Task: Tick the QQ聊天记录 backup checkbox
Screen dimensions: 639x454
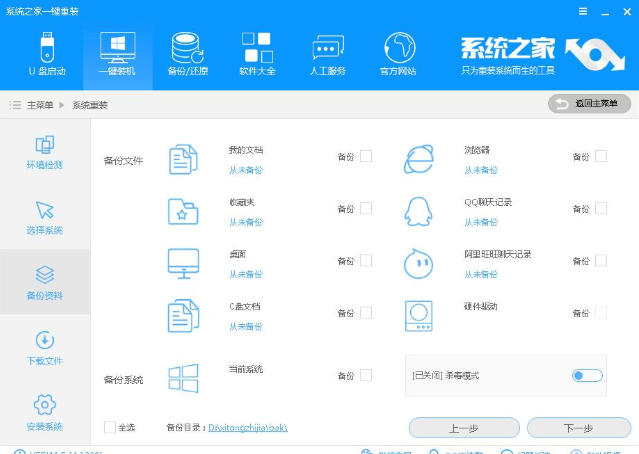Action: [x=601, y=208]
